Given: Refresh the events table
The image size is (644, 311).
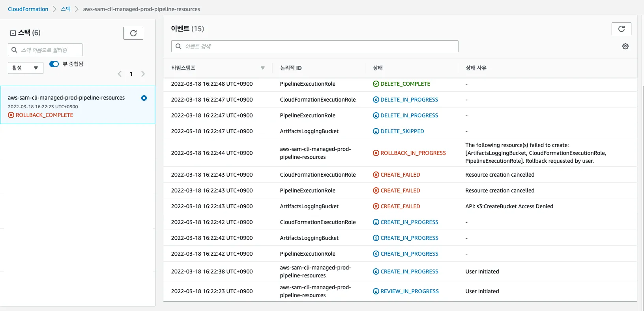Looking at the screenshot, I should [x=621, y=29].
